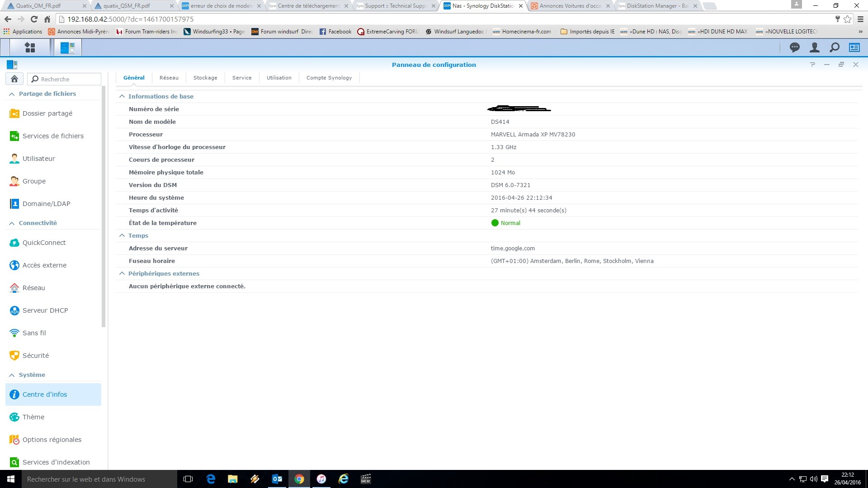Viewport: 868px width, 488px height.
Task: Open the control panel help button
Action: coord(812,65)
